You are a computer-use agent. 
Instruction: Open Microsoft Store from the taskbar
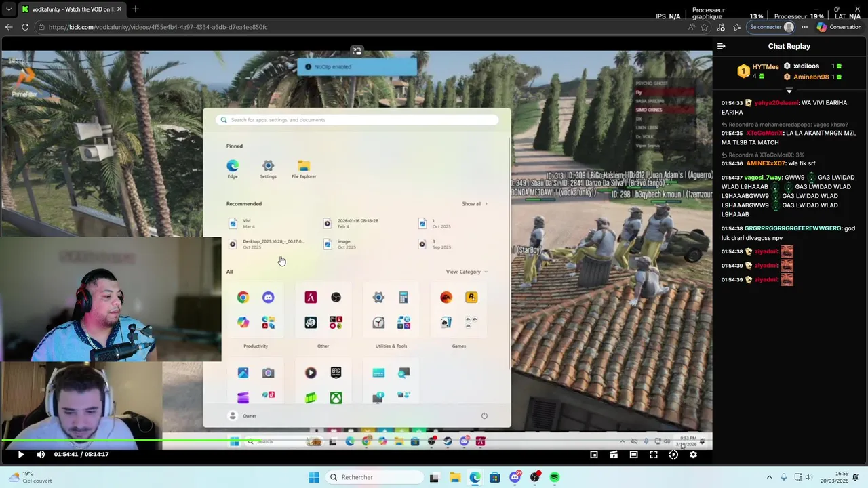click(495, 477)
